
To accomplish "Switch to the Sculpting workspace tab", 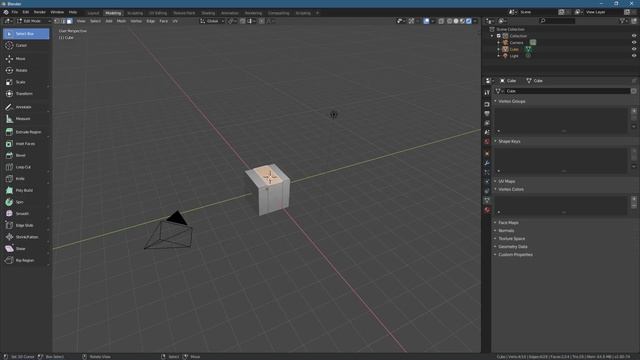I will (x=135, y=13).
